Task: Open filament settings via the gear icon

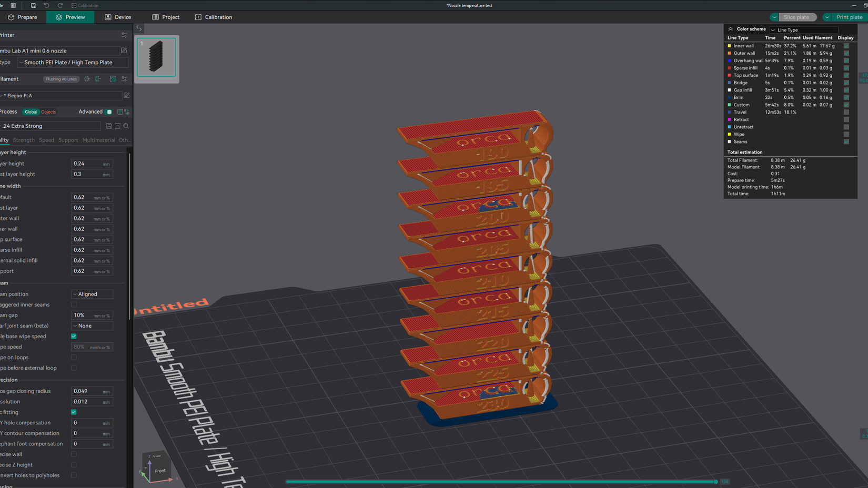Action: pyautogui.click(x=124, y=79)
